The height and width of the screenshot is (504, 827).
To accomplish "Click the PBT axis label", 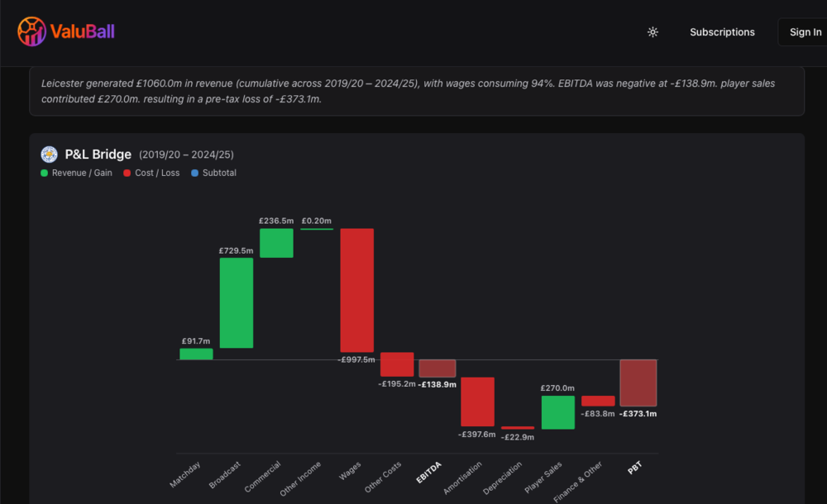I will (635, 468).
